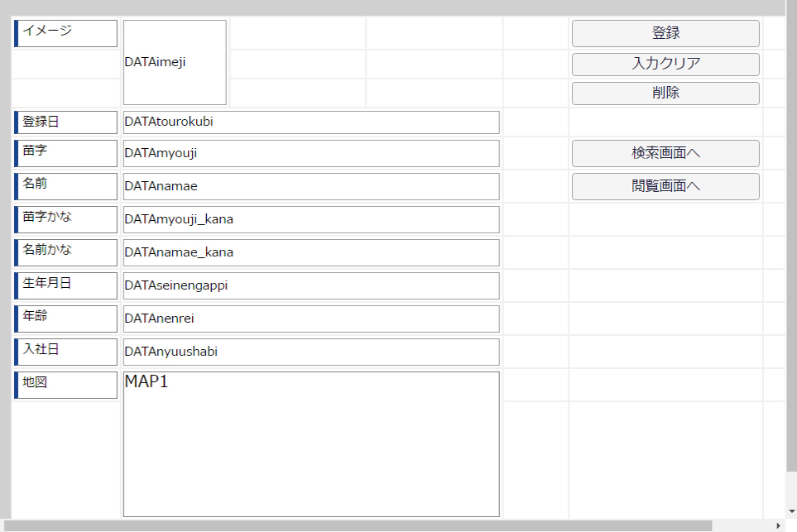Select the 名前かな label
This screenshot has height=532, width=797.
pyautogui.click(x=65, y=252)
